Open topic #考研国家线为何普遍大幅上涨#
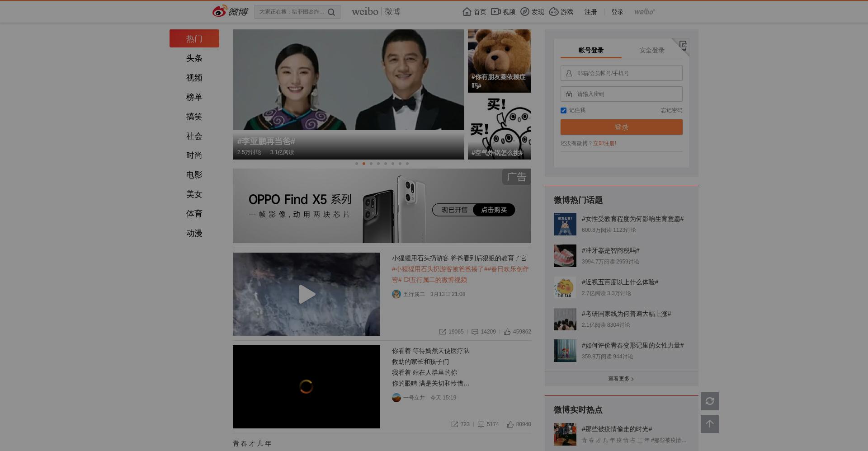The width and height of the screenshot is (868, 451). pyautogui.click(x=626, y=314)
